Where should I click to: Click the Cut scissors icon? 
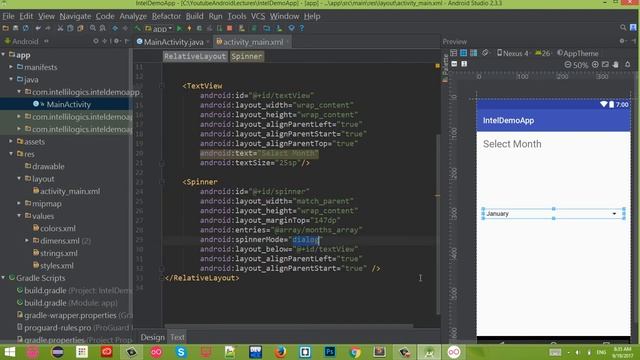coord(60,29)
